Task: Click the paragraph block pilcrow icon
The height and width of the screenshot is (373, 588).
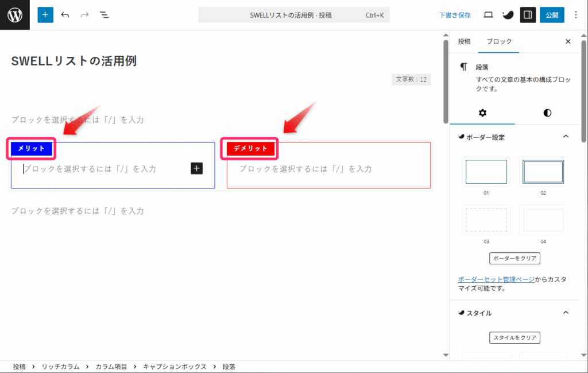Action: coord(464,67)
